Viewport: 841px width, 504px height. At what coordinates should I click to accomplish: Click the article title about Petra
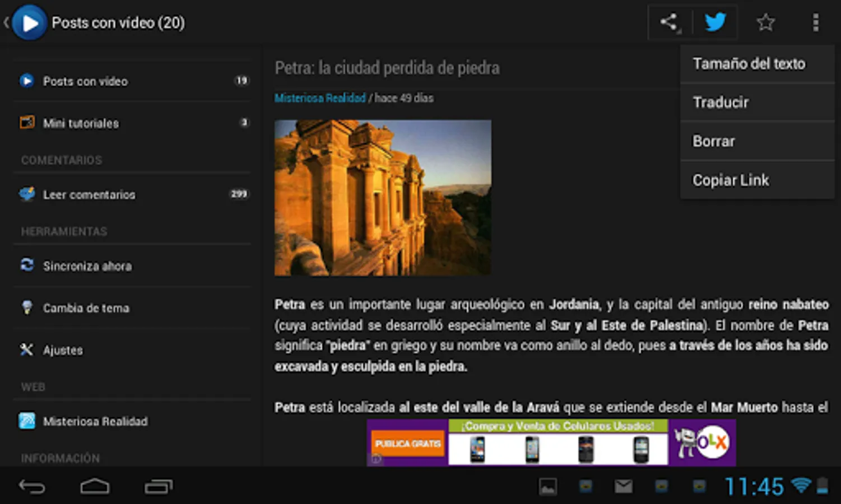pyautogui.click(x=387, y=68)
